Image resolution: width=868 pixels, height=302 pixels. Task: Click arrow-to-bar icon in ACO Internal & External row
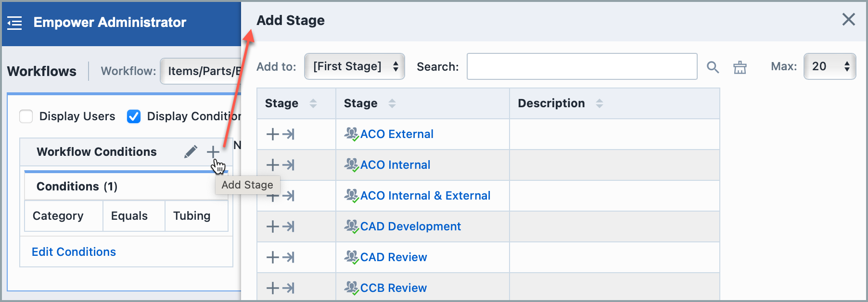pyautogui.click(x=288, y=196)
